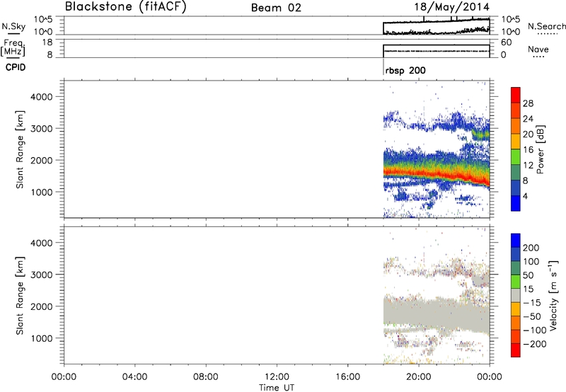Image resolution: width=566 pixels, height=392 pixels.
Task: Click the 'Velocity [m s⁻¹]' color bar label
Action: pyautogui.click(x=553, y=296)
